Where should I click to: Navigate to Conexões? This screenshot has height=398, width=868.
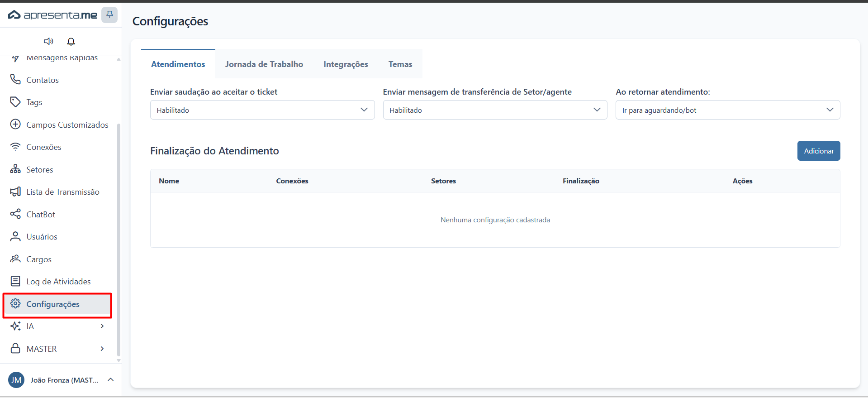44,147
